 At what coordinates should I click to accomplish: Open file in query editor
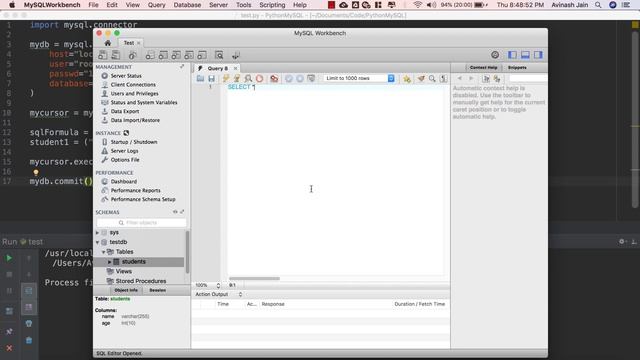(200, 78)
